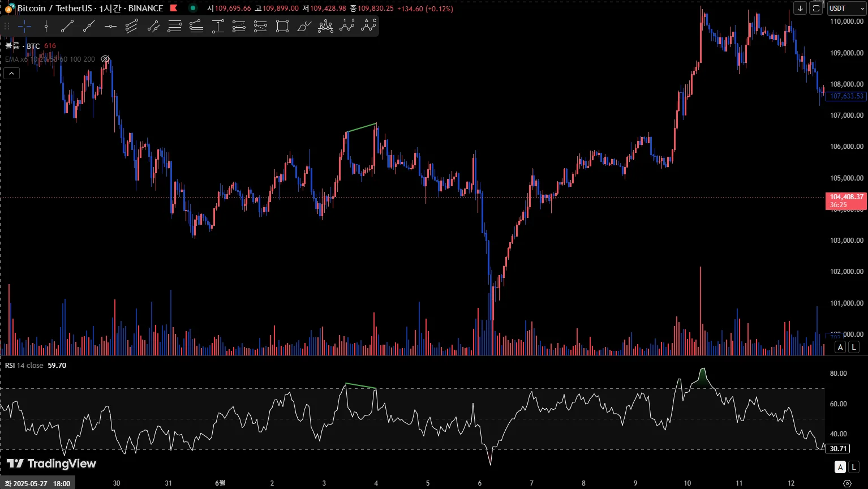Select the Fib Retracement tool
The height and width of the screenshot is (489, 868).
pyautogui.click(x=175, y=26)
